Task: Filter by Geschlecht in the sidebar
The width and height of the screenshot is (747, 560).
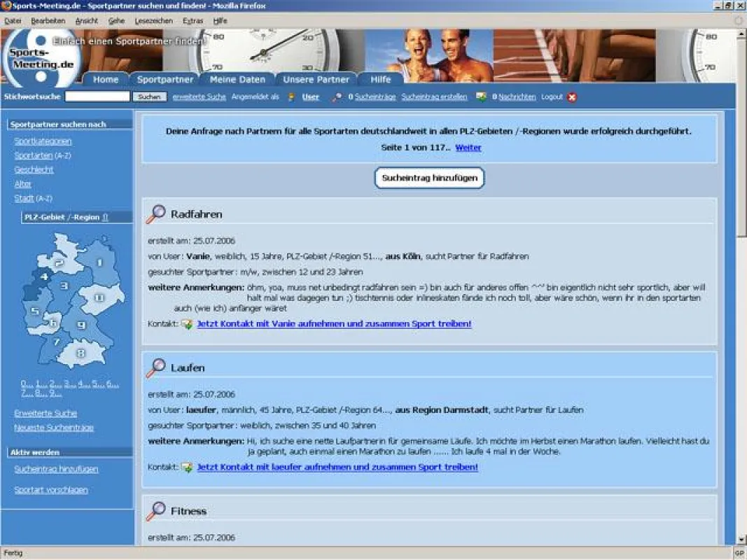Action: [x=34, y=169]
